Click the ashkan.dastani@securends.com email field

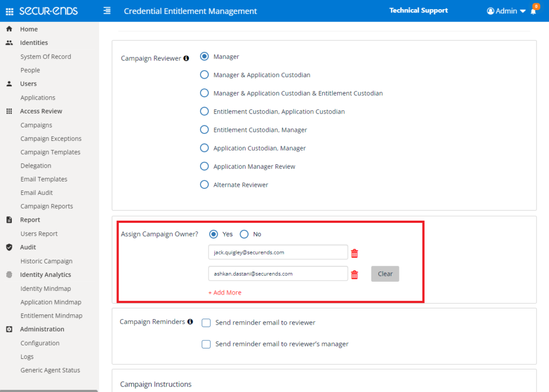[x=278, y=274]
